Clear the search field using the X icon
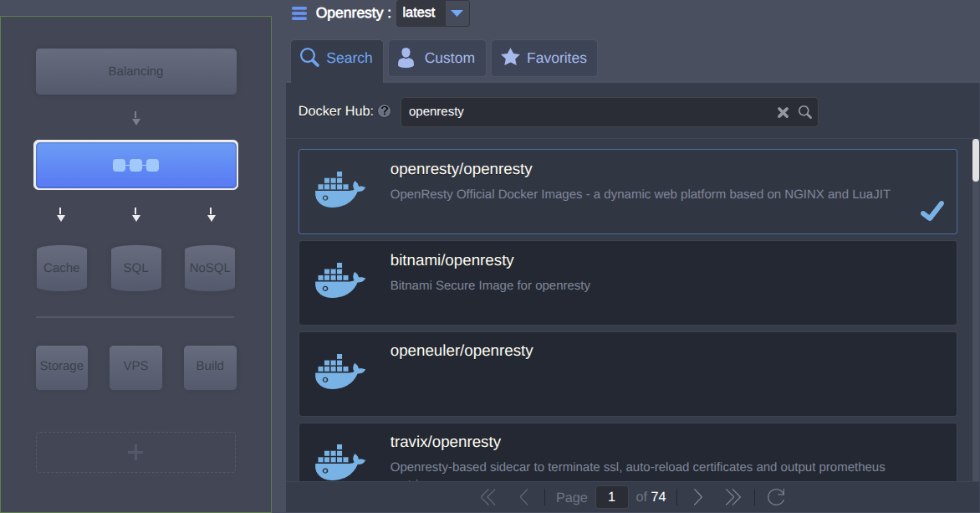Image resolution: width=980 pixels, height=513 pixels. click(783, 111)
